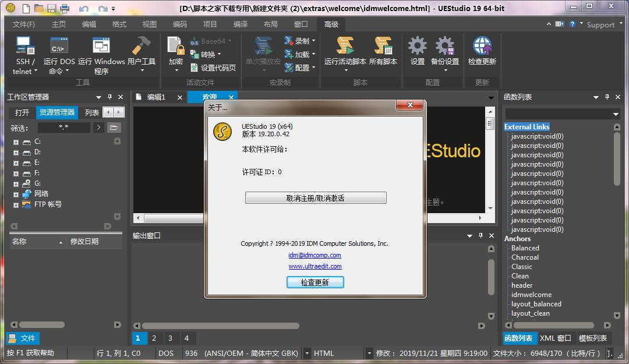The width and height of the screenshot is (629, 364).
Task: Expand the FTP 帐号 node
Action: (x=16, y=204)
